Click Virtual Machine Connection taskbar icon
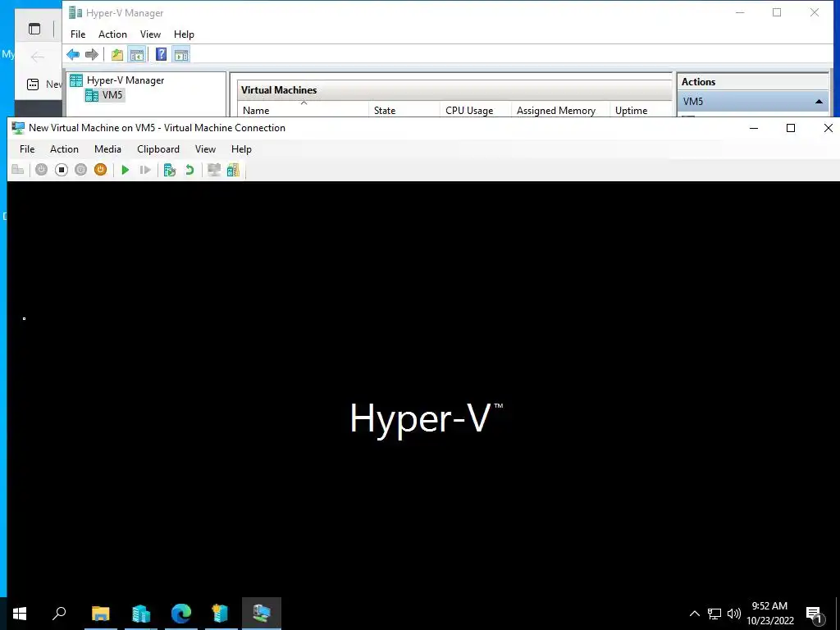The width and height of the screenshot is (840, 630). coord(262,614)
